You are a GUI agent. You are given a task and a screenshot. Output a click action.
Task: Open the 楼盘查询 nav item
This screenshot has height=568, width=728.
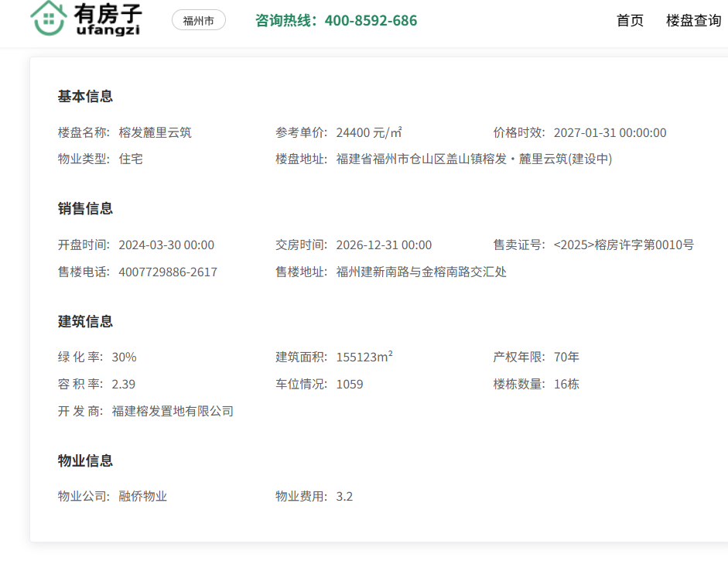click(693, 21)
